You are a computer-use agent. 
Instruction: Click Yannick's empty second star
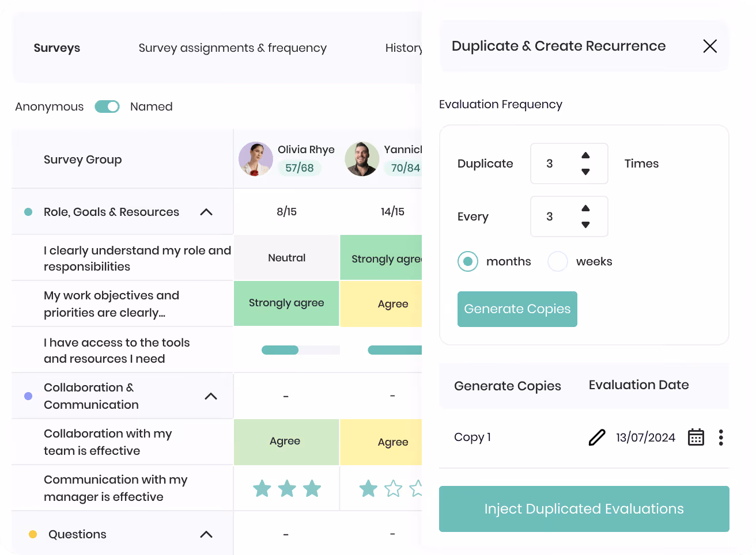tap(394, 488)
